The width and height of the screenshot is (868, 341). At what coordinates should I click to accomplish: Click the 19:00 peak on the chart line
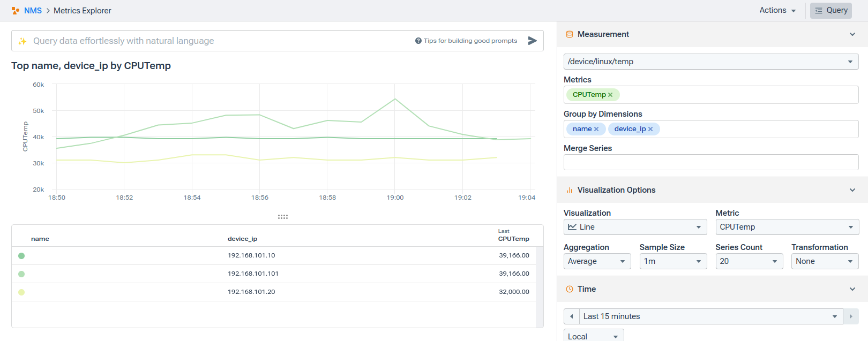(x=395, y=99)
